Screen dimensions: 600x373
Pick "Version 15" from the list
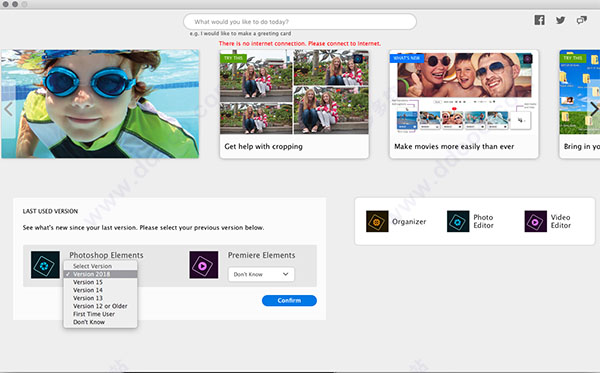coord(100,282)
